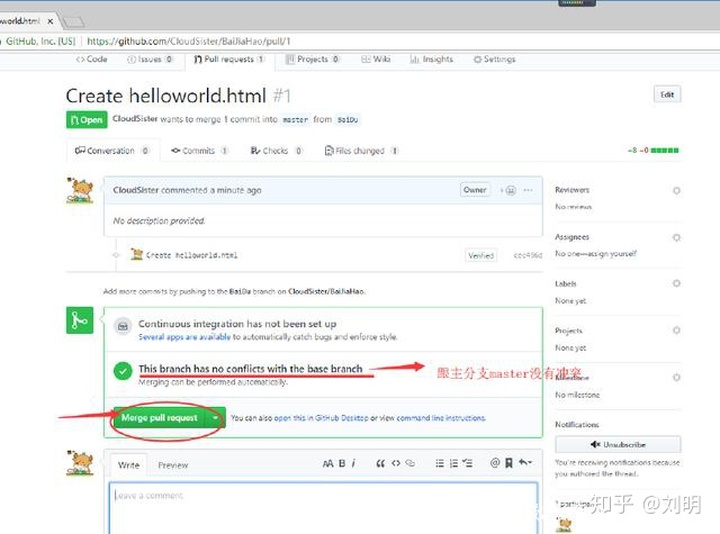Click the Assignees gear icon
Viewport: 720px width, 534px height.
(x=676, y=237)
